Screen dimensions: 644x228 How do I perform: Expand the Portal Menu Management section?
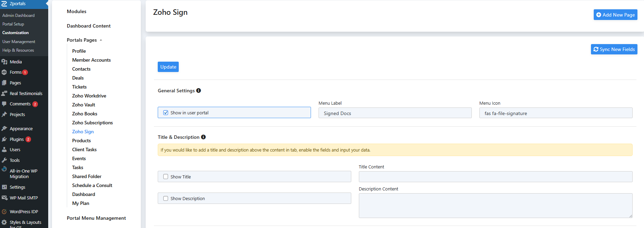(96, 218)
